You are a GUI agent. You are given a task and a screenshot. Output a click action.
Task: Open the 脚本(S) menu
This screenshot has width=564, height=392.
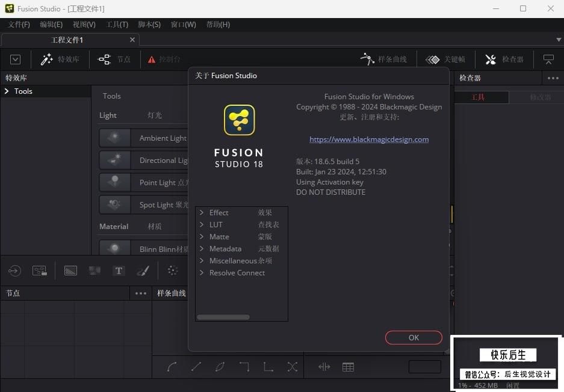coord(149,25)
